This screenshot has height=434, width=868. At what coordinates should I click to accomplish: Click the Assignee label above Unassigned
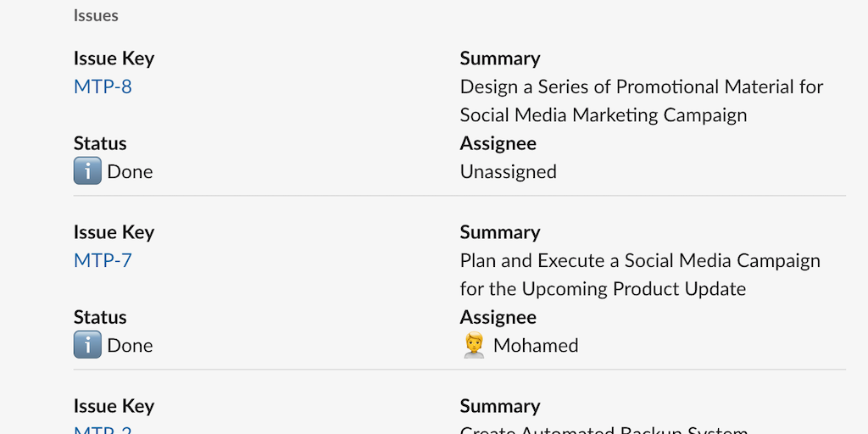[498, 143]
